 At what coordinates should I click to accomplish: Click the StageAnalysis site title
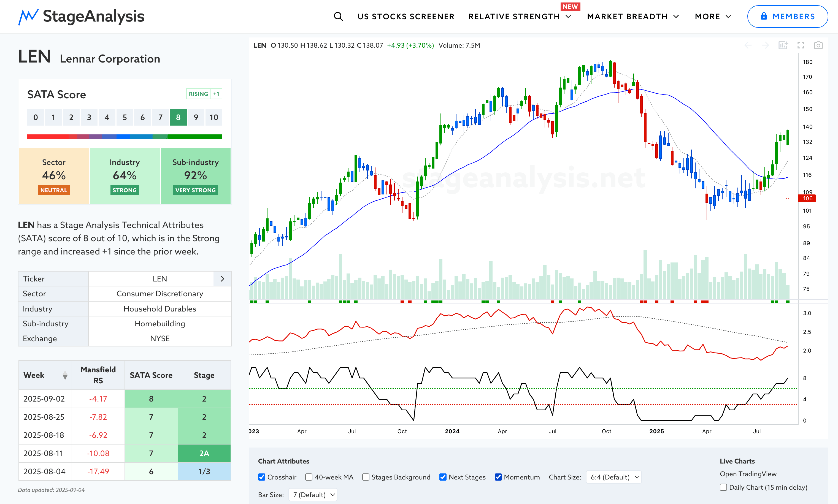point(94,16)
